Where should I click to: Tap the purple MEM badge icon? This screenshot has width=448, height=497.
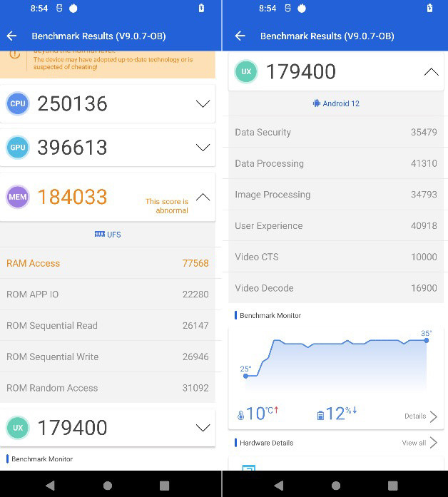pos(18,197)
